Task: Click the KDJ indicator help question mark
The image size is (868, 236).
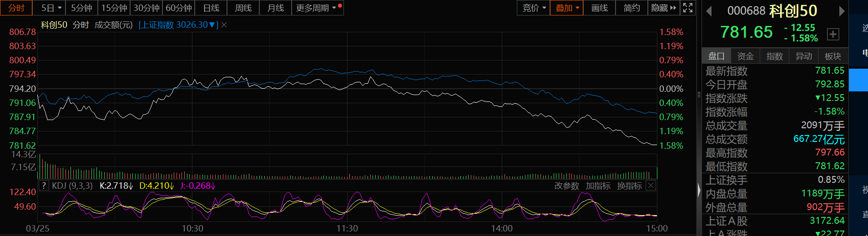Action: [x=44, y=186]
